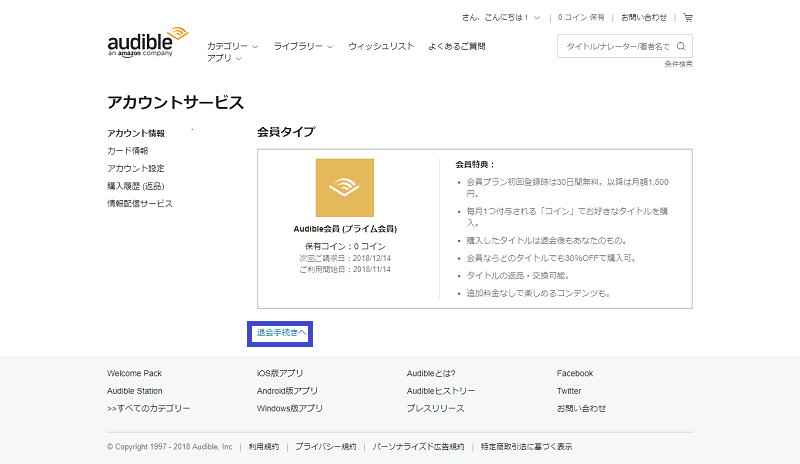Open the user greeting こんにちは dropdown
Image resolution: width=800 pixels, height=464 pixels.
(501, 17)
